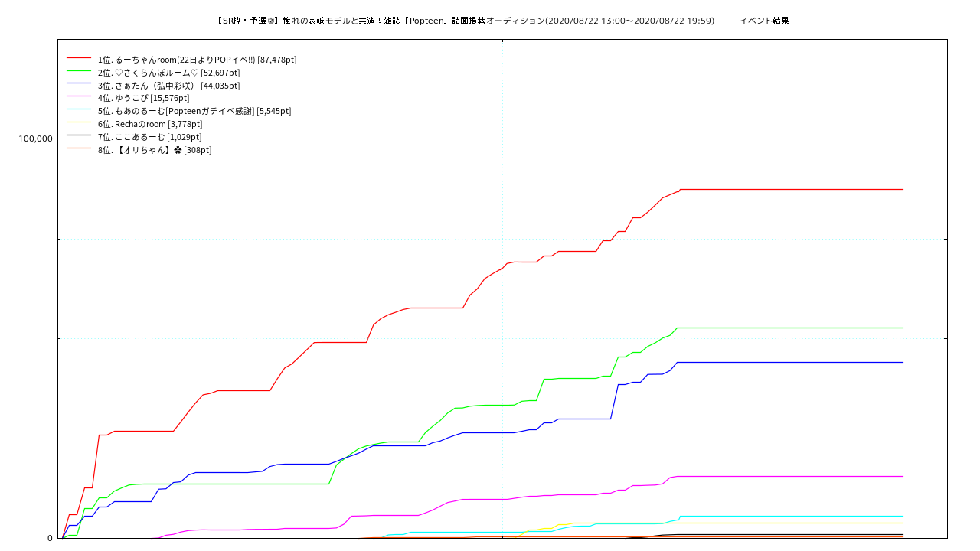Select legend entry '3位. さぁたん（弘中彩咲）'

(x=168, y=86)
